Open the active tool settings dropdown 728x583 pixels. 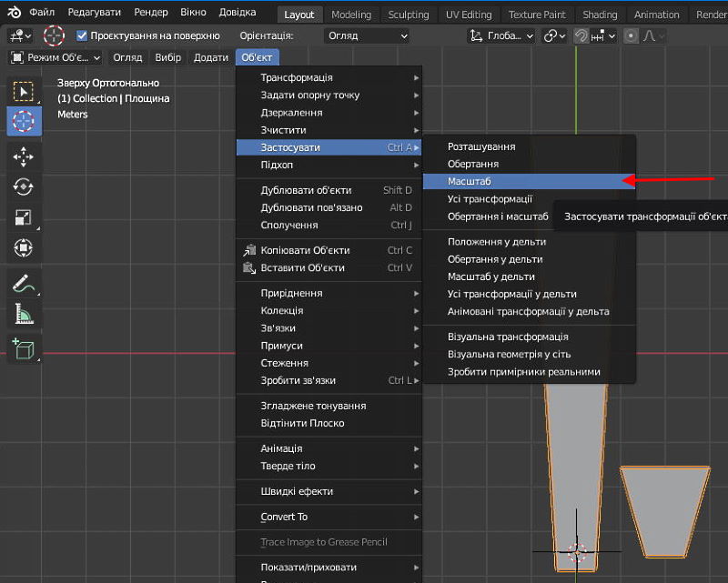[21, 35]
